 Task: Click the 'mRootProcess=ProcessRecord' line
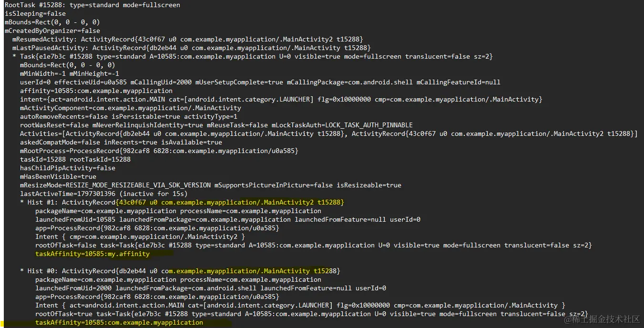coord(159,151)
